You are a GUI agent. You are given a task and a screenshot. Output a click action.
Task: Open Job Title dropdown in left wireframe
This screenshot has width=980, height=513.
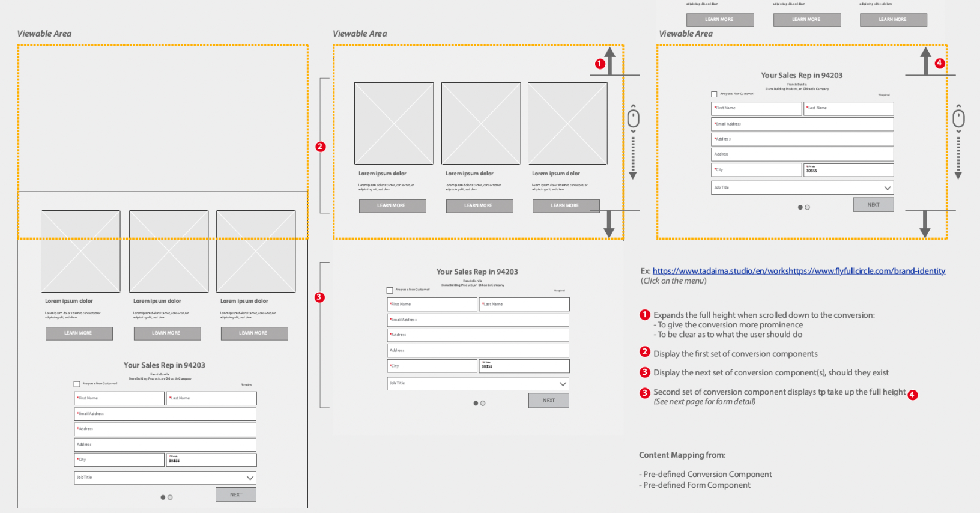(x=165, y=478)
